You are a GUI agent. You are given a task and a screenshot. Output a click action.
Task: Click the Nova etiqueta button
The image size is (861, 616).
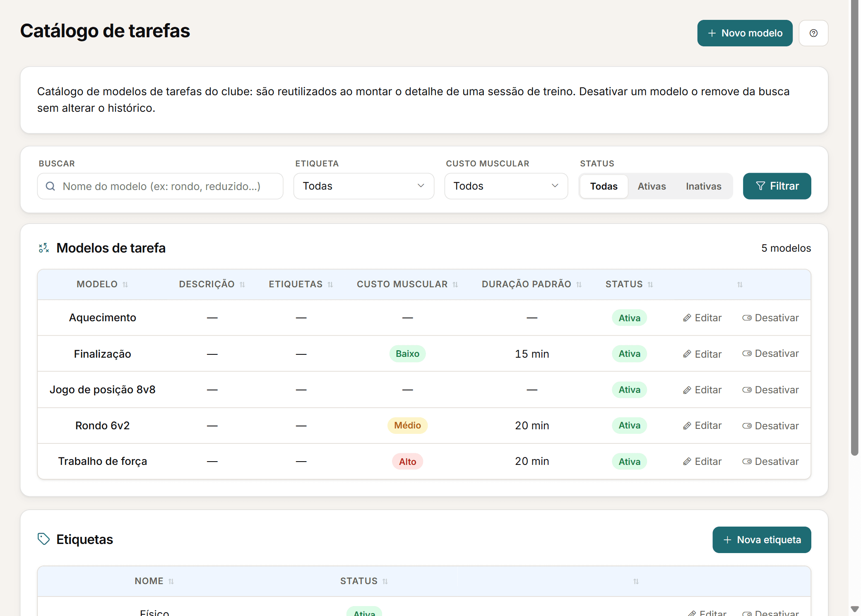pos(761,540)
